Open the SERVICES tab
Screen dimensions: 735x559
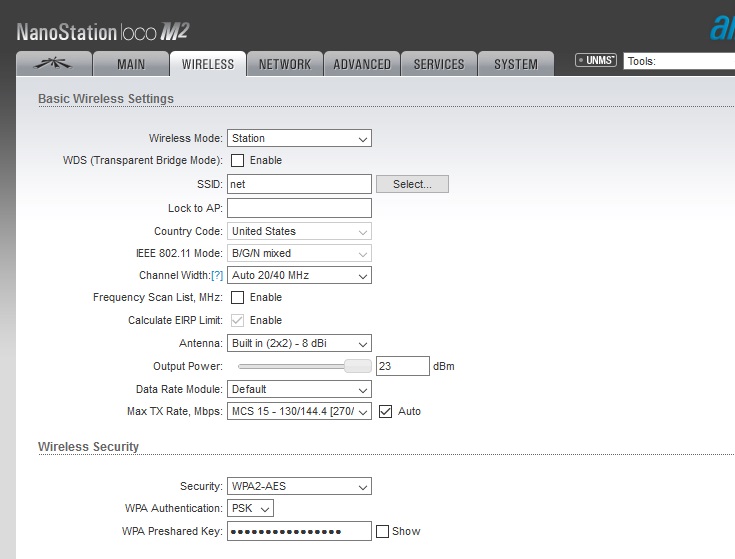(x=439, y=64)
